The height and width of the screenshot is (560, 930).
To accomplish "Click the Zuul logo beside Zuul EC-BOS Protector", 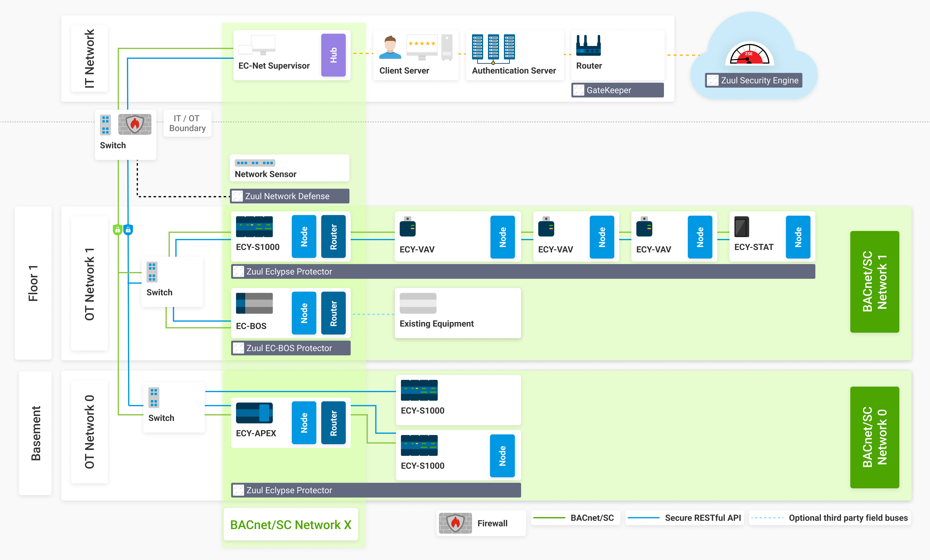I will [238, 348].
